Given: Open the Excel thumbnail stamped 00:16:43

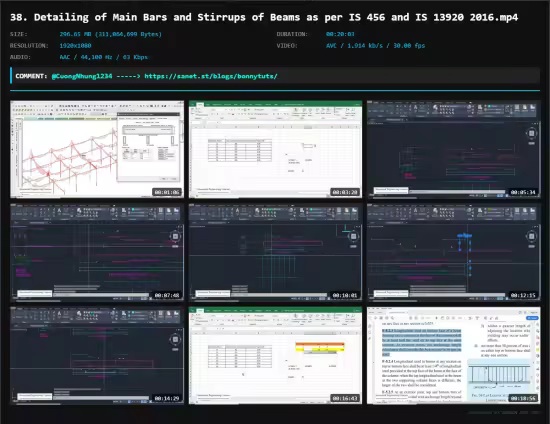Looking at the screenshot, I should 275,355.
